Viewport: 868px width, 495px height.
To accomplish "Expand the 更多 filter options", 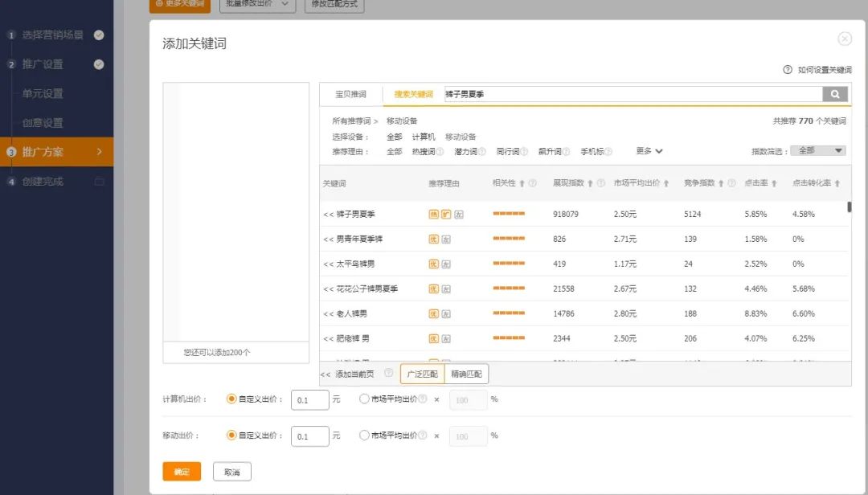I will tap(641, 150).
